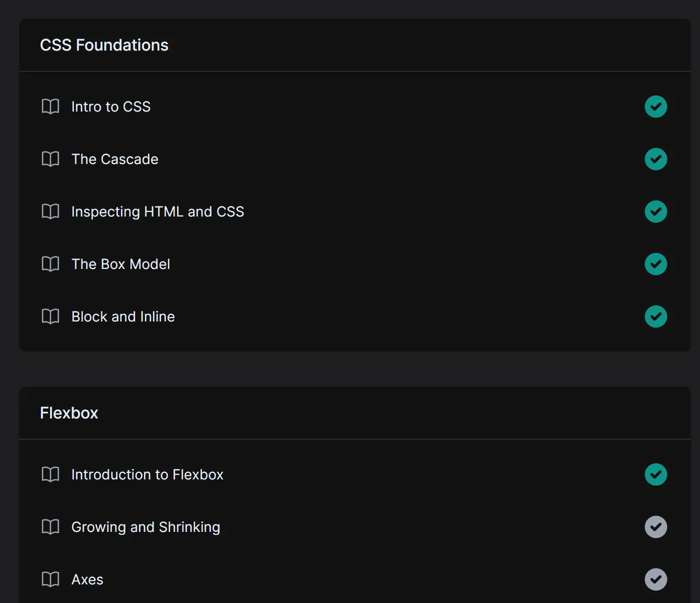Click the book icon next to Axes

click(50, 579)
